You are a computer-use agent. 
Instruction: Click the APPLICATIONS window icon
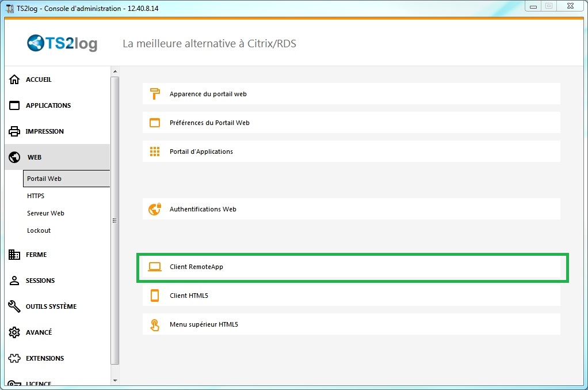pos(14,105)
